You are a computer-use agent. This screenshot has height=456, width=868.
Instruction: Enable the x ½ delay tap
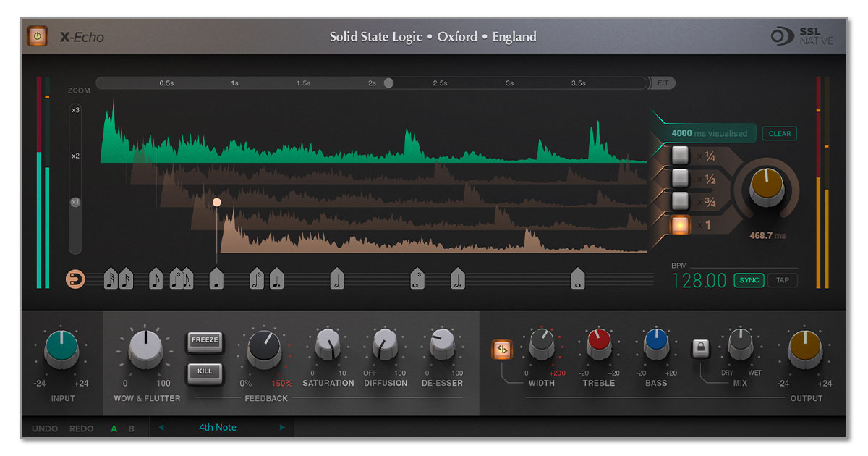point(680,178)
